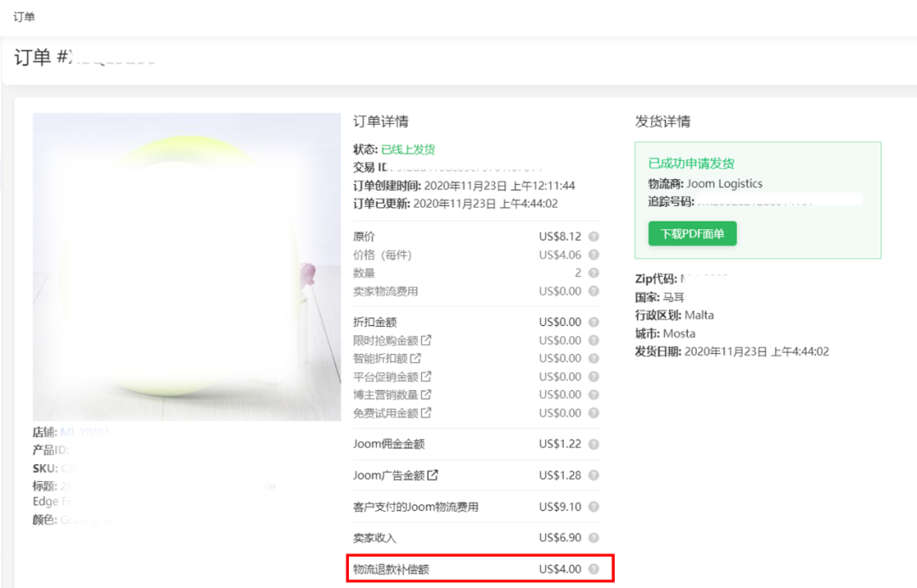
Task: Click the help icon beside 卖家物流费用
Action: coord(594,291)
